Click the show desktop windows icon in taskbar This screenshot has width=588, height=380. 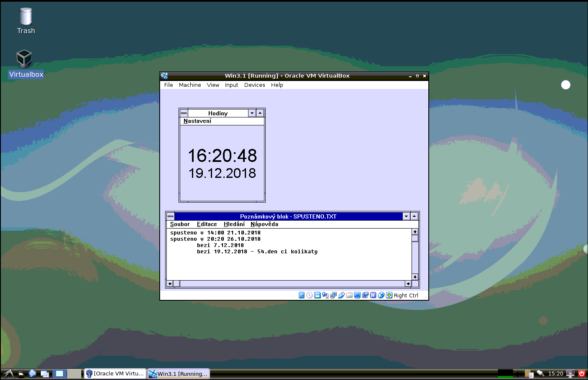tap(45, 373)
